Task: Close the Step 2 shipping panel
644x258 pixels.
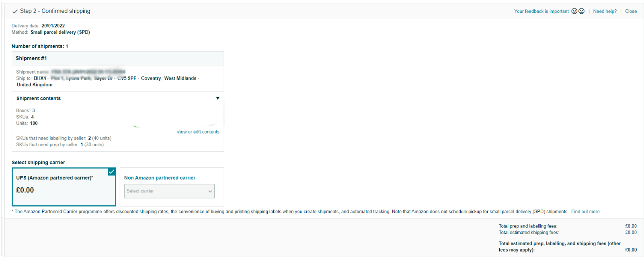Action: click(631, 11)
